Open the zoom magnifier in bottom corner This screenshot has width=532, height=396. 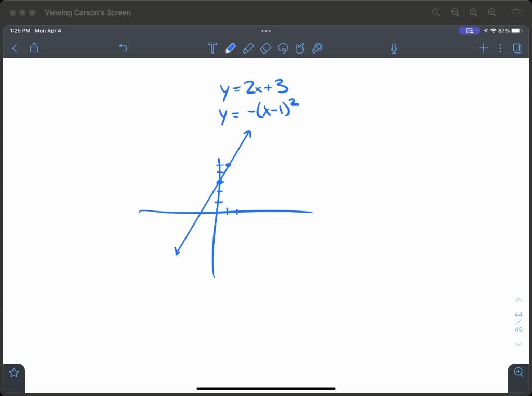tap(518, 372)
